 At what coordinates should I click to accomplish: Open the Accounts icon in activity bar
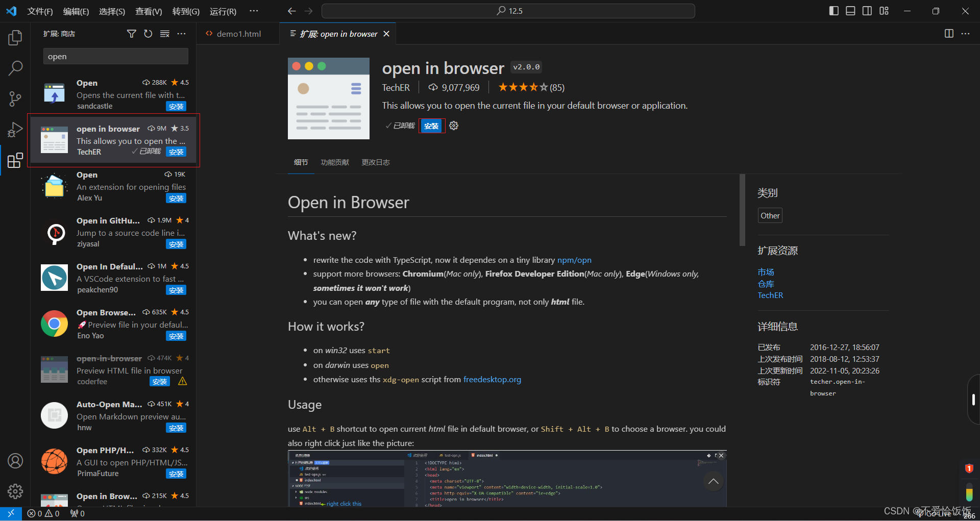(15, 461)
